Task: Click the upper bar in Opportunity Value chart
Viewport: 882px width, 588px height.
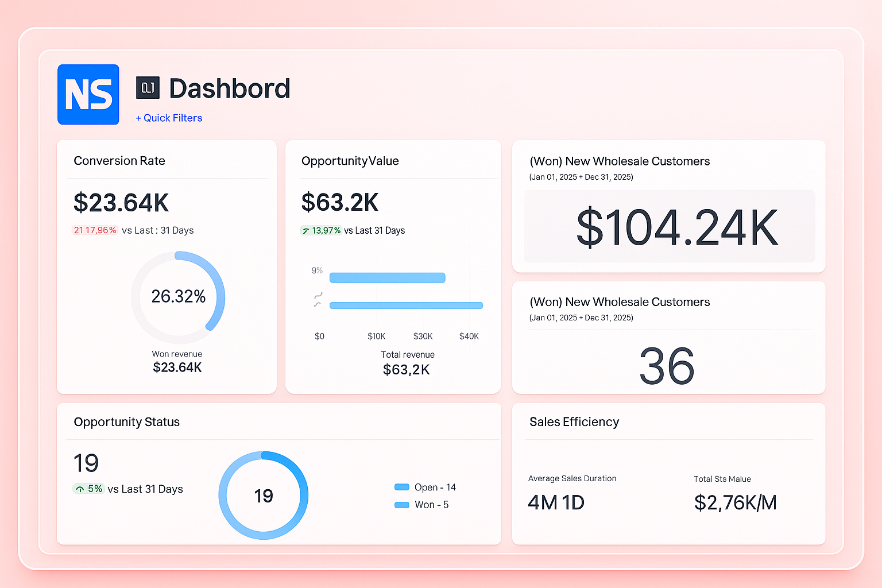Action: coord(387,278)
